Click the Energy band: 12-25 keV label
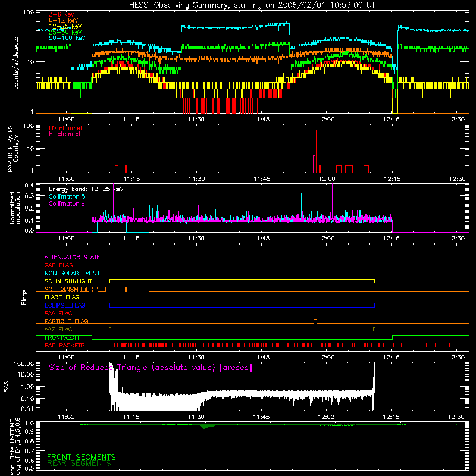The height and width of the screenshot is (476, 476). click(86, 189)
